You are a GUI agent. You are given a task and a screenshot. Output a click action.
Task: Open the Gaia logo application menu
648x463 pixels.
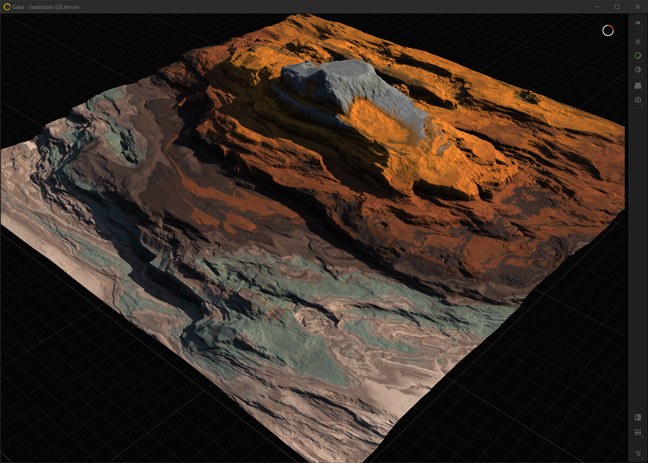click(x=7, y=6)
